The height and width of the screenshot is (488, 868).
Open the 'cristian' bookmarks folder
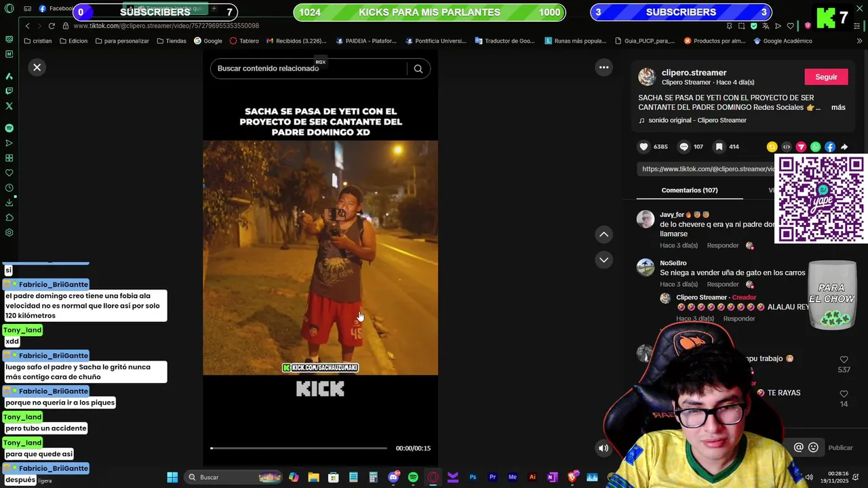click(37, 41)
